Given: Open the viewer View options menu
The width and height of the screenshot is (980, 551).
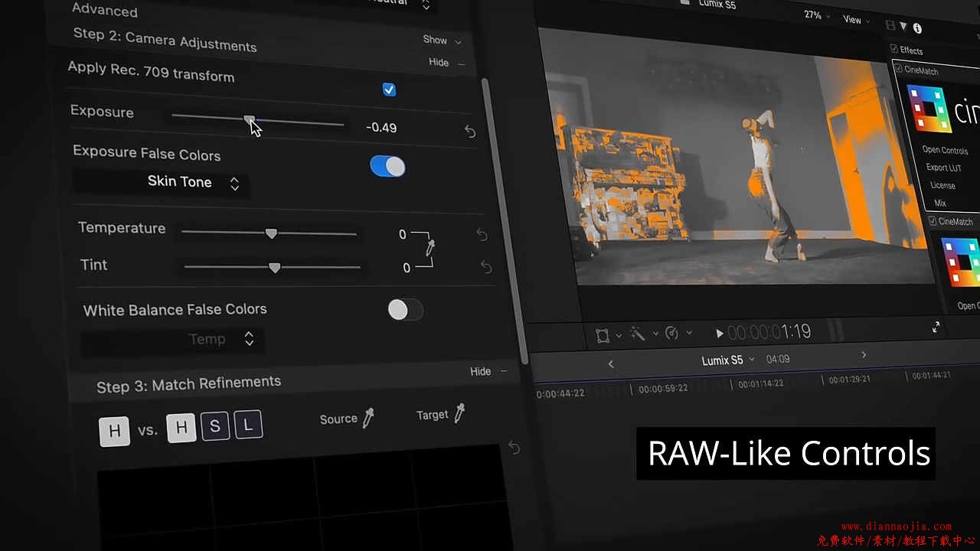Looking at the screenshot, I should coord(856,20).
